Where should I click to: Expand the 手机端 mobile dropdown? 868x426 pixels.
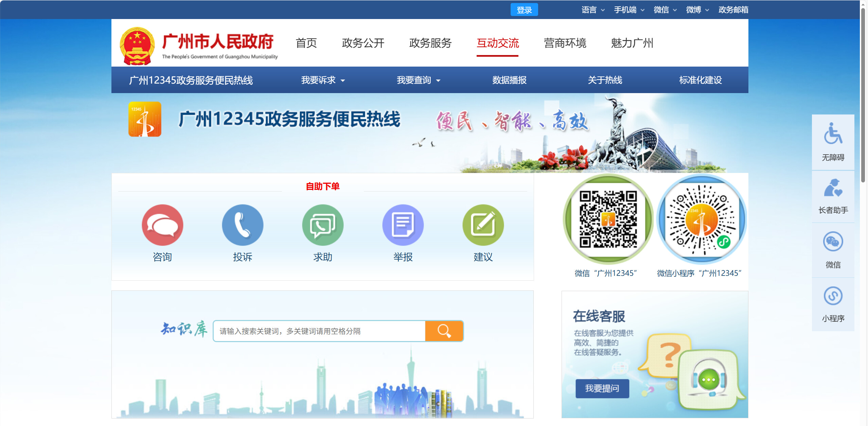[629, 10]
